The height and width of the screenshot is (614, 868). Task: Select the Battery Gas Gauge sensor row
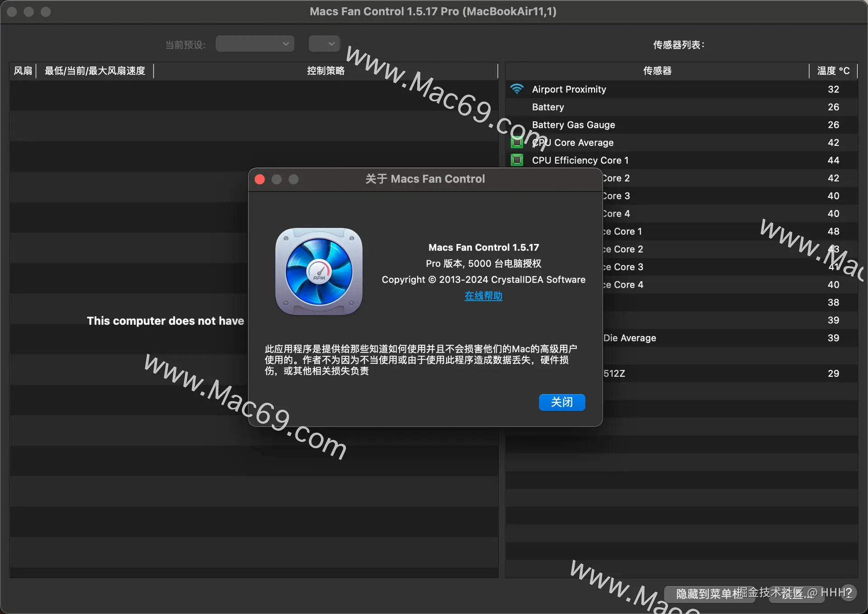[x=573, y=125]
